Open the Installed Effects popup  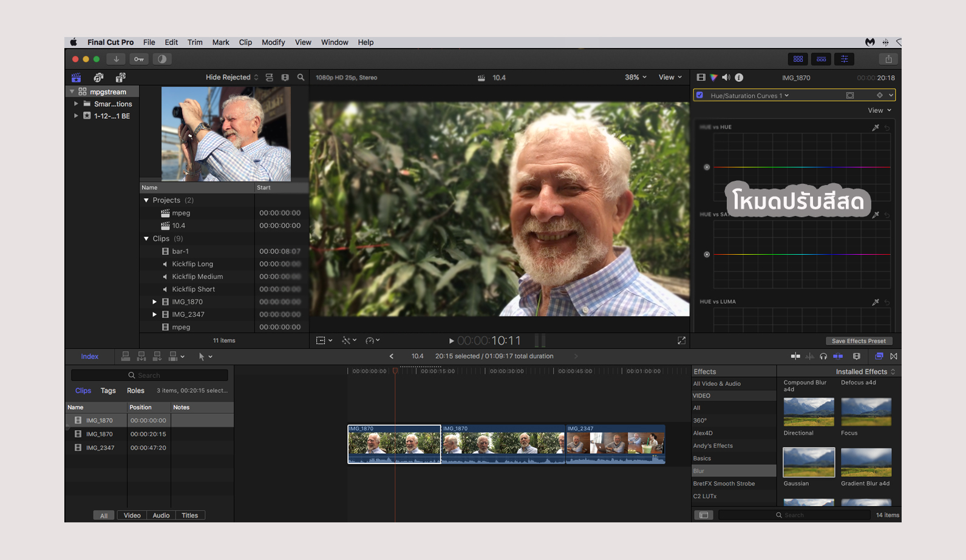(865, 372)
